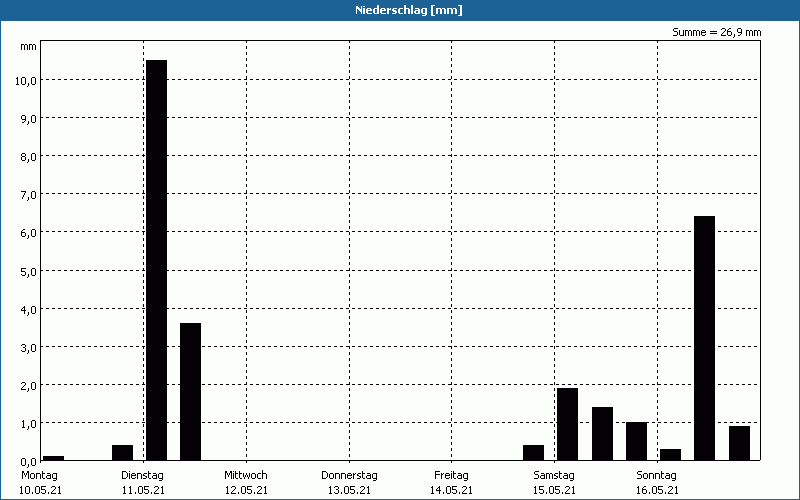Select the 7,0 y-axis value label
The width and height of the screenshot is (800, 500).
pos(28,194)
